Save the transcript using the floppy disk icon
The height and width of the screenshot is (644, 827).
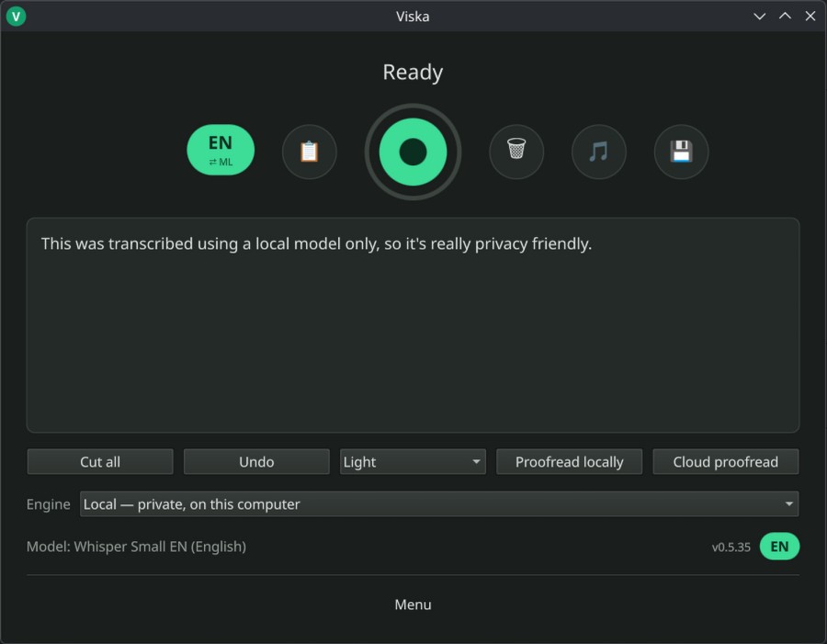coord(681,152)
